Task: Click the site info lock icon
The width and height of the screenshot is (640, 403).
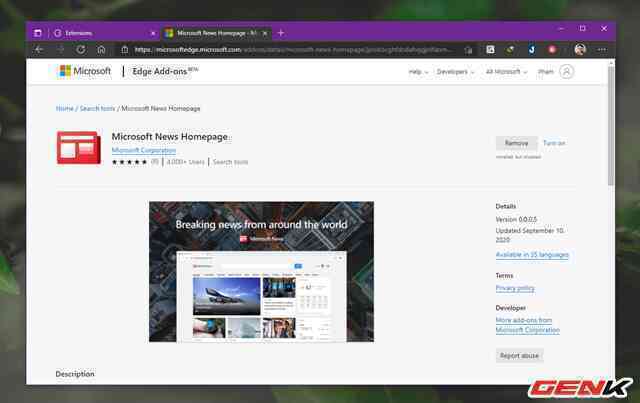Action: click(x=124, y=50)
